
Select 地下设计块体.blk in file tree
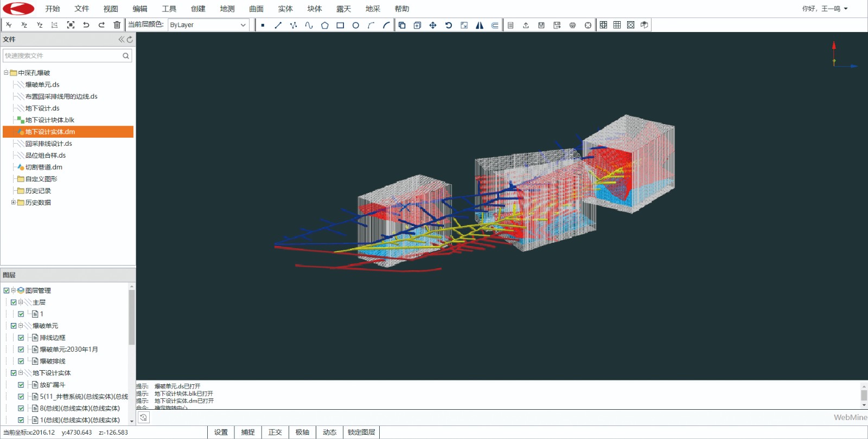[x=49, y=120]
